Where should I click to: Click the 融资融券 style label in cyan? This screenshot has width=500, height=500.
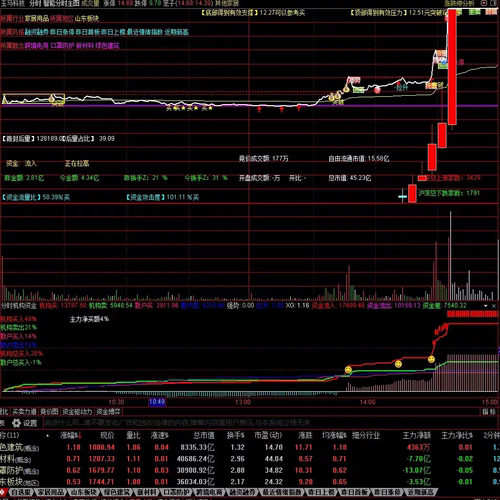(x=37, y=32)
